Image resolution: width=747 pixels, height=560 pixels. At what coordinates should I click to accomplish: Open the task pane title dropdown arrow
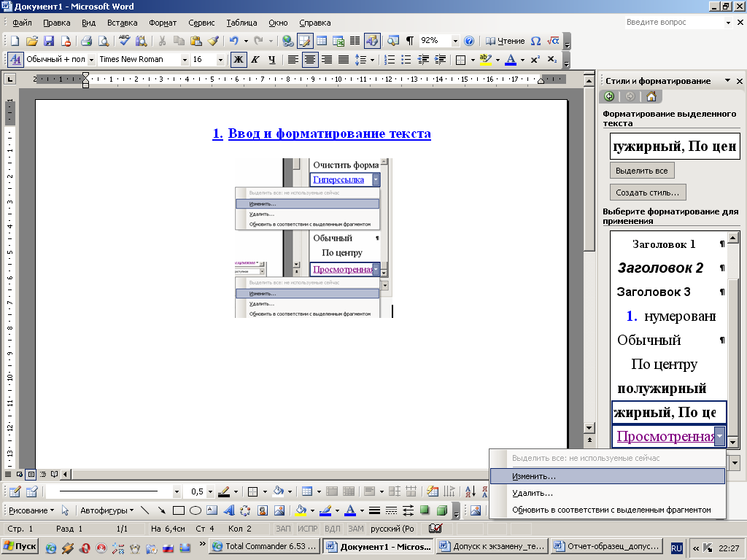[x=727, y=80]
